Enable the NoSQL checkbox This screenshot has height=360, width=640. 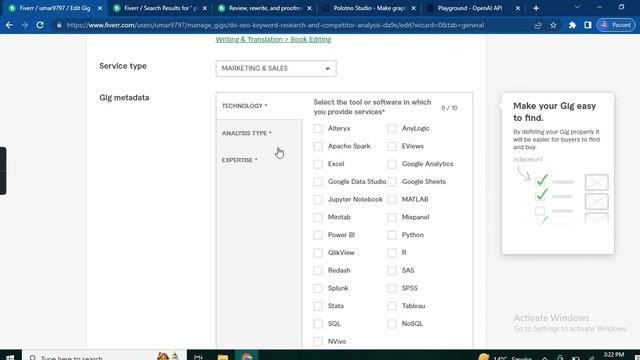[x=392, y=324]
